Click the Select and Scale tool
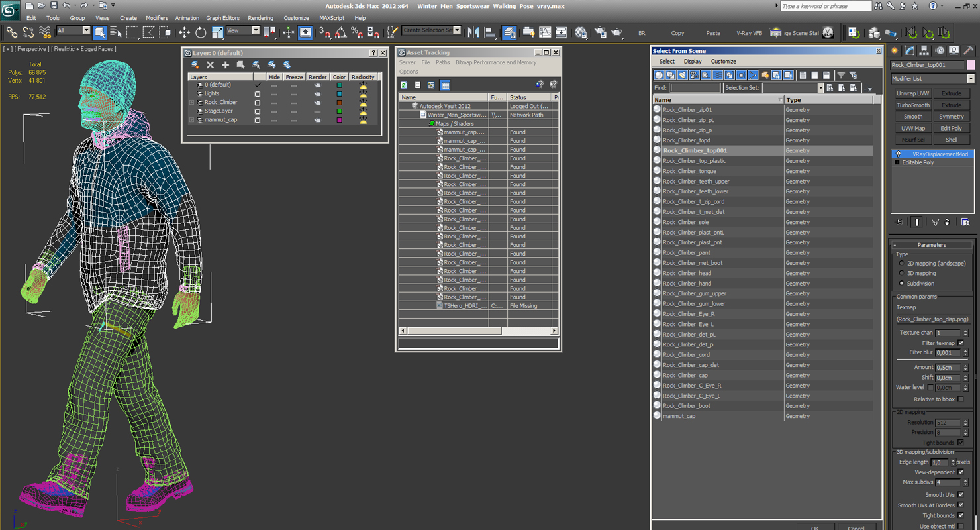Image resolution: width=980 pixels, height=530 pixels. pyautogui.click(x=217, y=32)
